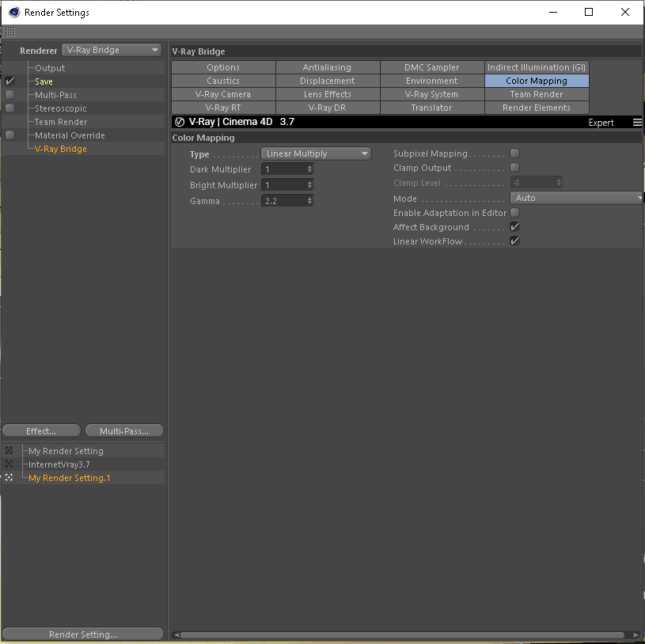The image size is (645, 644).
Task: Select the My Render Setting preset
Action: [x=66, y=451]
